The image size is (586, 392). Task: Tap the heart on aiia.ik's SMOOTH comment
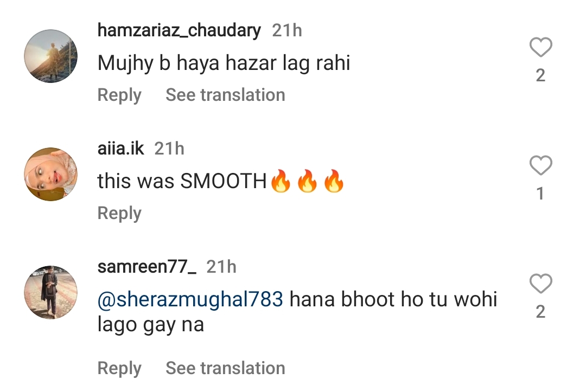pyautogui.click(x=540, y=165)
